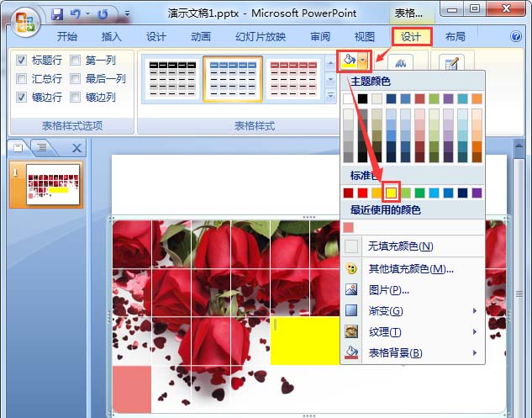Screen dimensions: 532x418
Task: Save the presentation with floppy icon
Action: [57, 14]
